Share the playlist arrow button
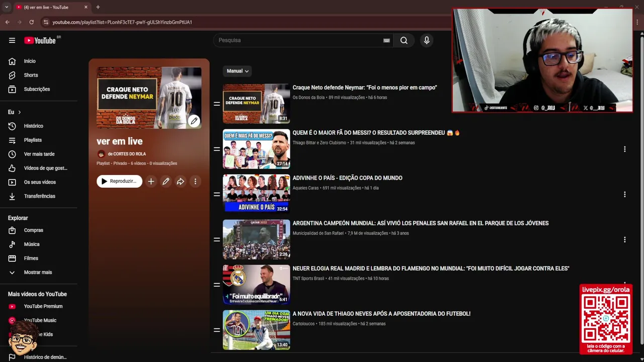Image resolution: width=644 pixels, height=362 pixels. pos(180,182)
